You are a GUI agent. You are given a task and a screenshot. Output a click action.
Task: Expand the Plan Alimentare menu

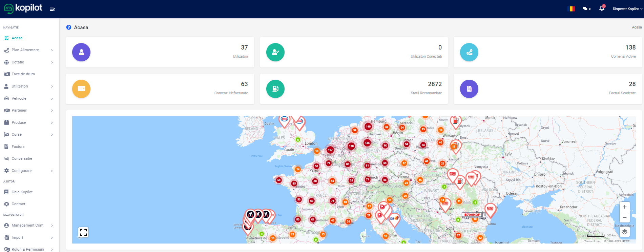click(x=25, y=50)
